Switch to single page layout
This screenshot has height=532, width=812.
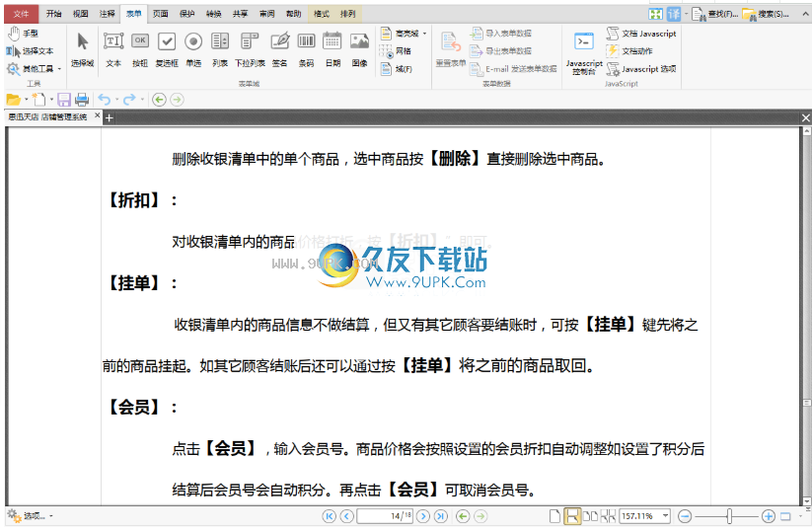554,516
